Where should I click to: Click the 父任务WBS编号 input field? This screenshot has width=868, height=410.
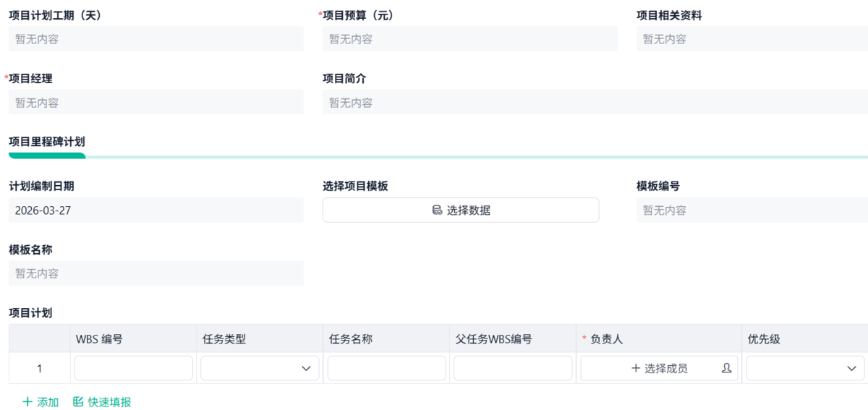click(513, 368)
